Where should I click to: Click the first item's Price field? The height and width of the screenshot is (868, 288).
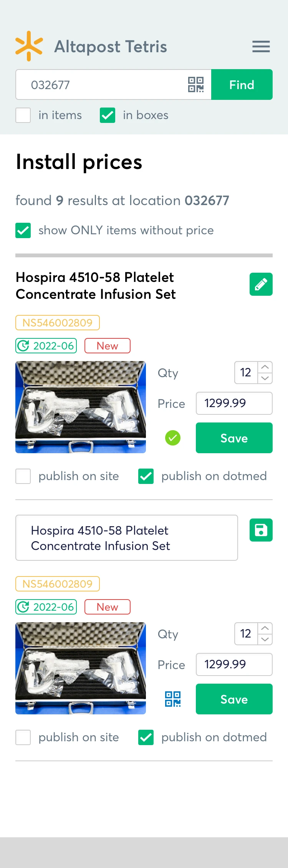tap(234, 403)
